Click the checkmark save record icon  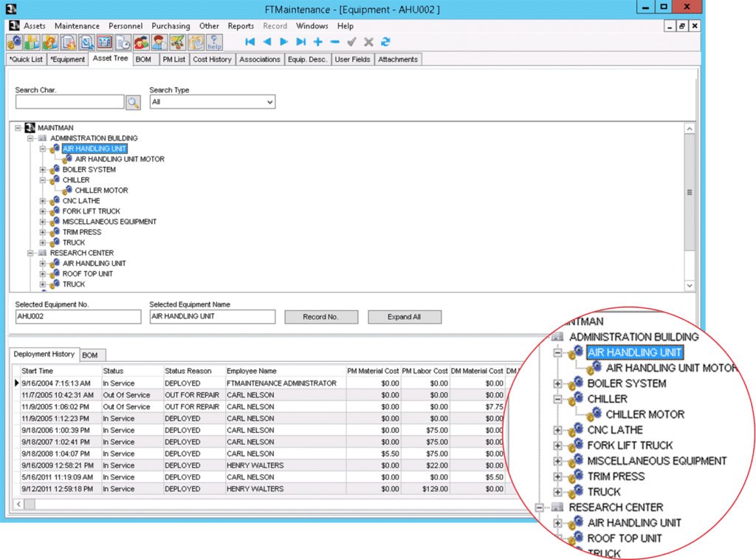click(x=352, y=42)
